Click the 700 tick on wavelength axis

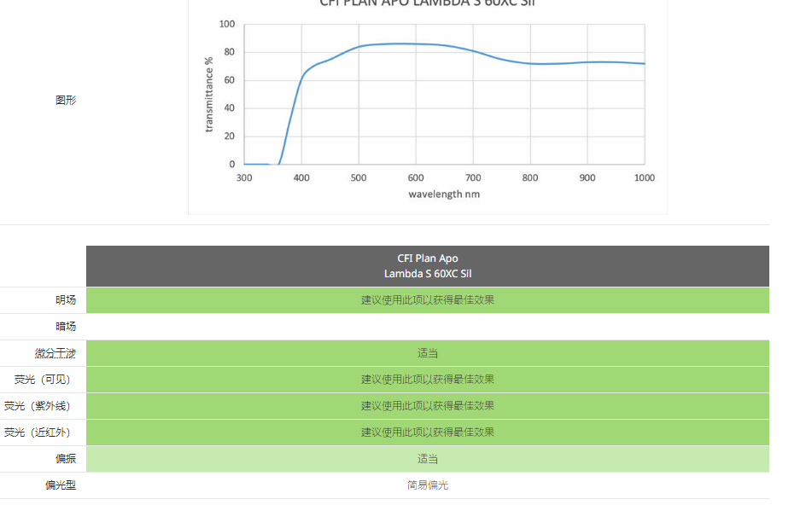(x=473, y=178)
